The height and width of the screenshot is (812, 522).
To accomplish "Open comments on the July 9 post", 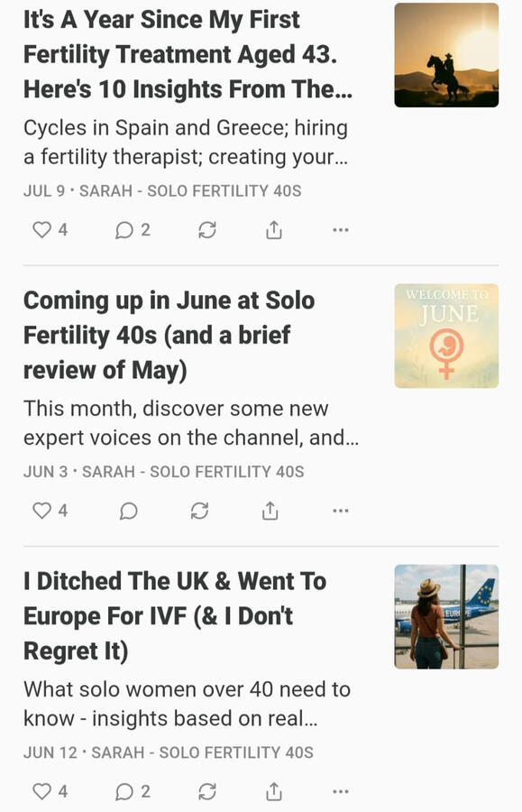I will tap(122, 230).
